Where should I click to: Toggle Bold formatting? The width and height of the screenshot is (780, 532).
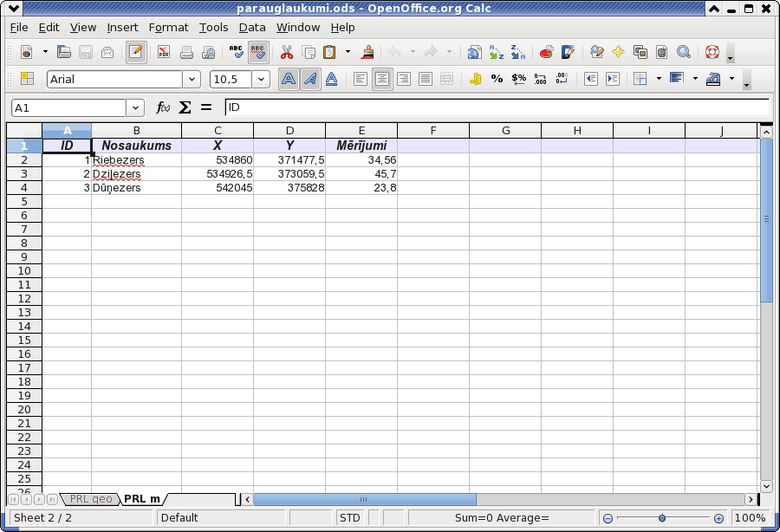point(289,79)
